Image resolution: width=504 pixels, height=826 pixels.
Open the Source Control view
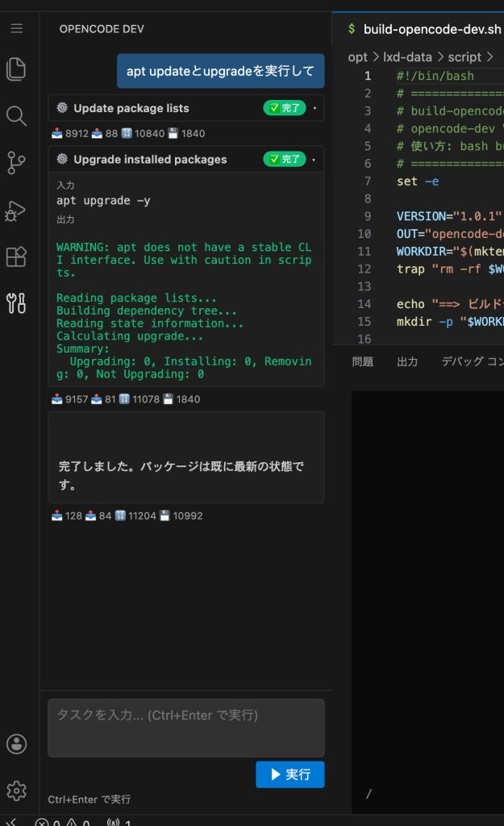tap(16, 162)
